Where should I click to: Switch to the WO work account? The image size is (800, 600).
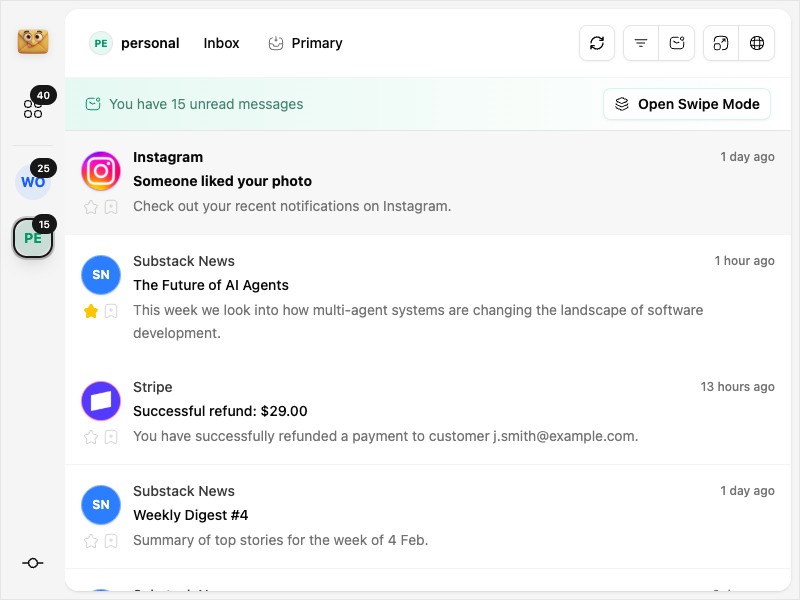(33, 182)
